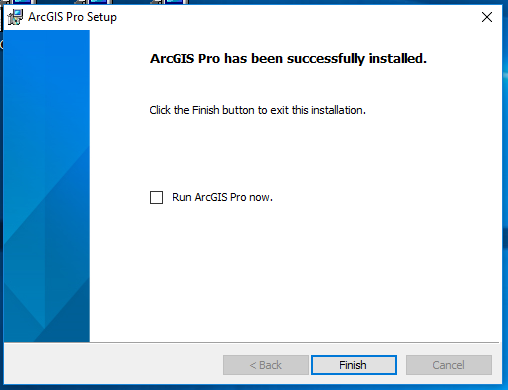This screenshot has width=508, height=390.
Task: Click the "Run ArcGIS Pro now." label text
Action: coord(222,197)
